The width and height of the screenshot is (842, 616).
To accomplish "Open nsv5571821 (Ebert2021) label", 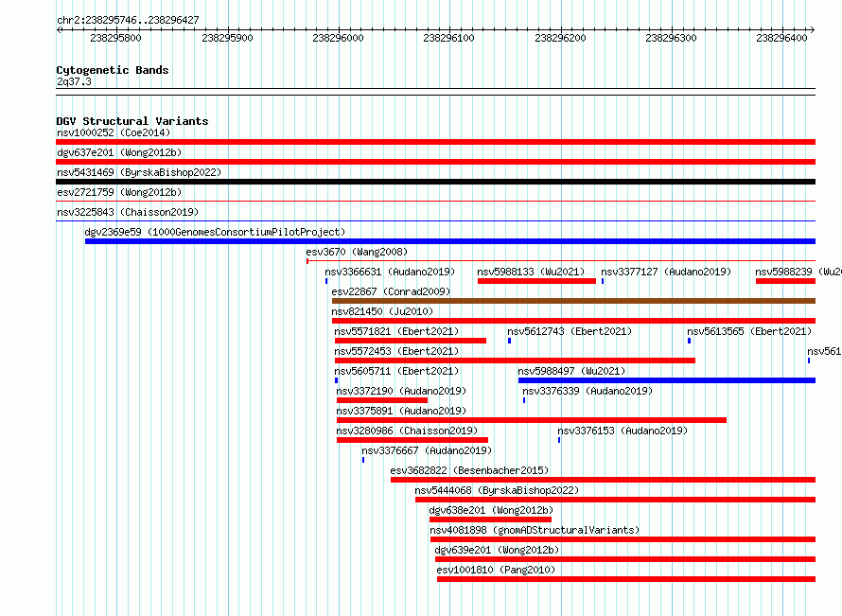I will coord(396,331).
